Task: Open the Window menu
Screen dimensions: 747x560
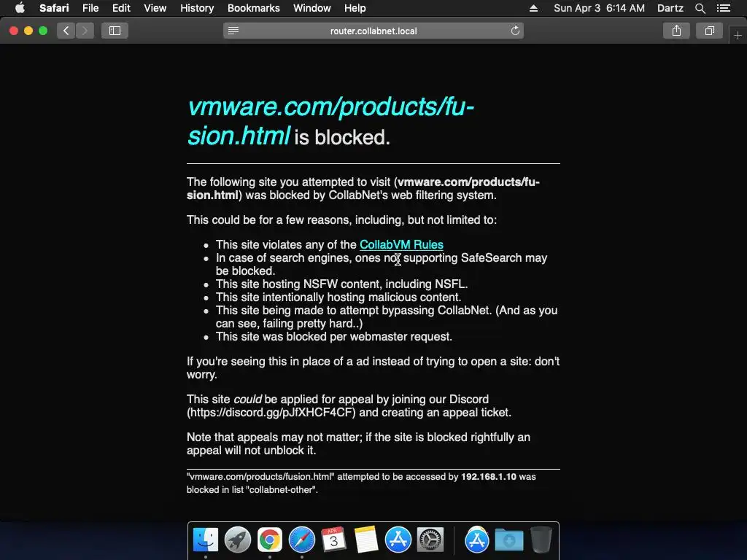Action: click(311, 8)
